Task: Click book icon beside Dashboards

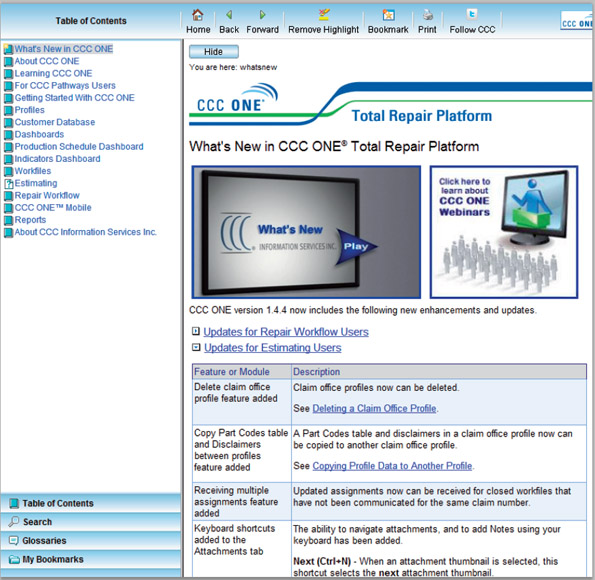Action: [x=8, y=135]
